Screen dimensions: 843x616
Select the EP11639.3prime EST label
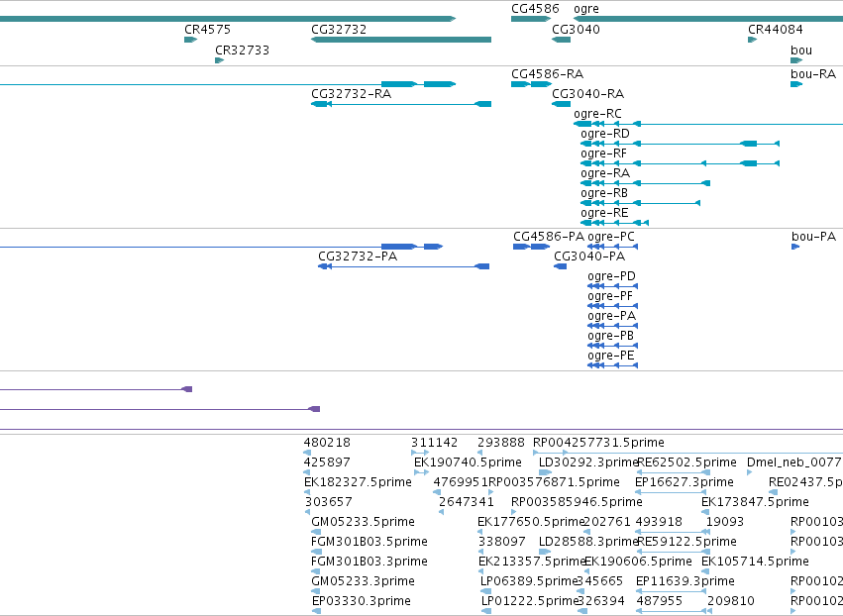click(x=685, y=582)
